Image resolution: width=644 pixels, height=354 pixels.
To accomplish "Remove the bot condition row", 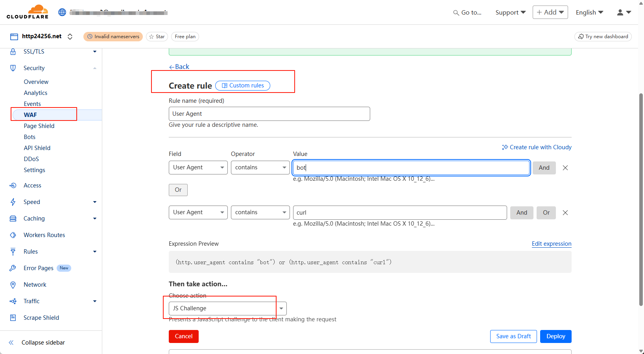I will (x=565, y=168).
